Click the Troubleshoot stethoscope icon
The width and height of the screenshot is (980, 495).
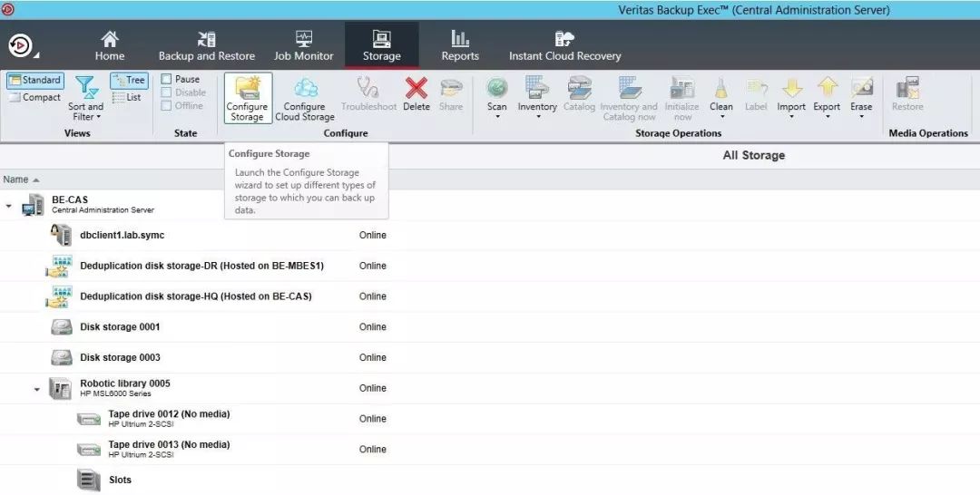point(368,88)
